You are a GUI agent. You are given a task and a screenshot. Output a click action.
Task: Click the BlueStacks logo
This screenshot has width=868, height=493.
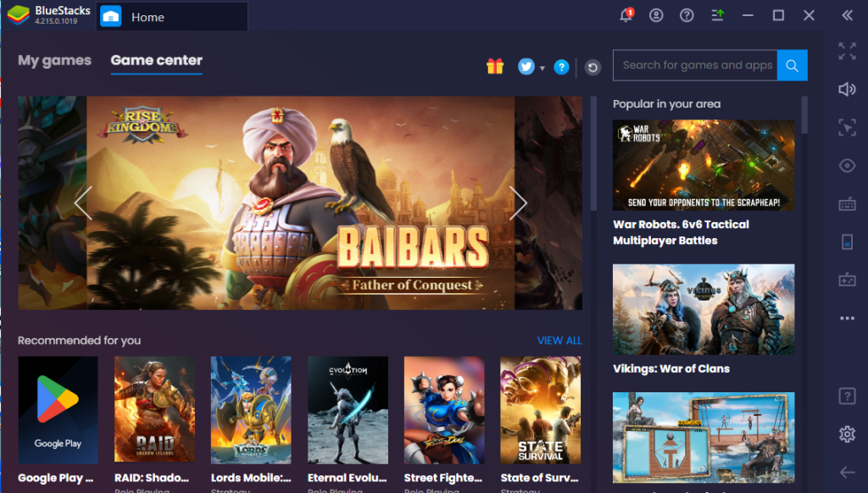coord(19,15)
